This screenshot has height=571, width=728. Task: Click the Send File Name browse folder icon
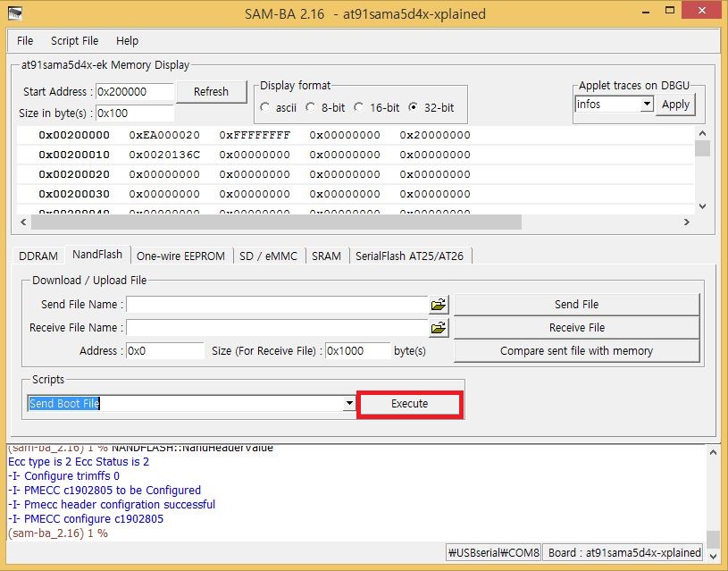[x=438, y=305]
